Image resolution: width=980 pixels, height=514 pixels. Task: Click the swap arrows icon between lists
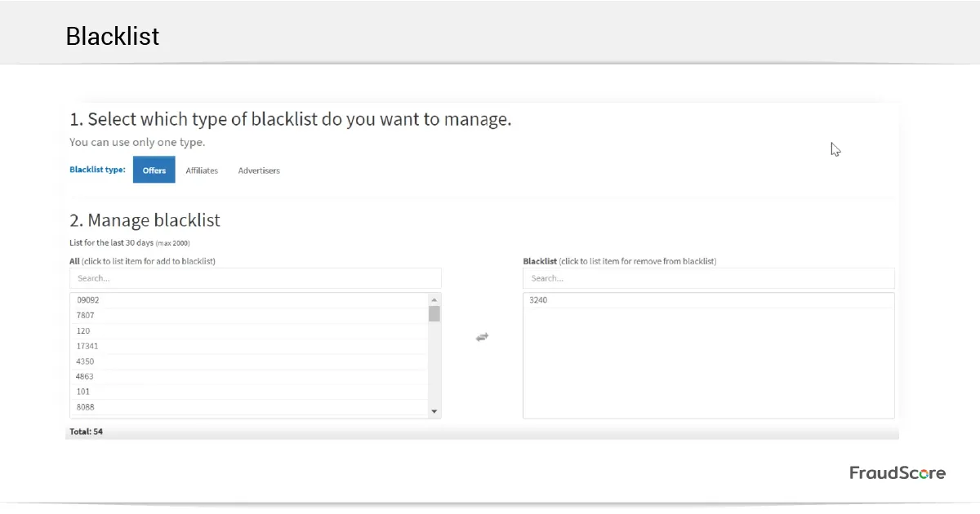coord(482,337)
